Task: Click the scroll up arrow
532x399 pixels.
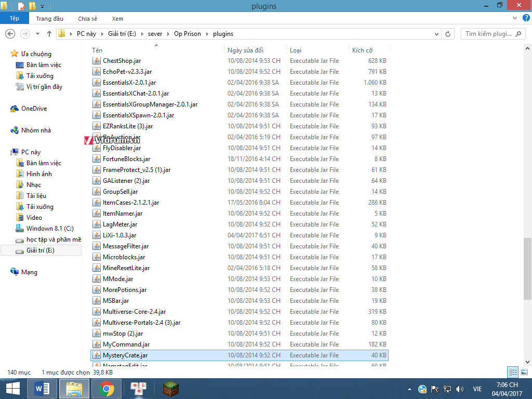Action: 527,48
